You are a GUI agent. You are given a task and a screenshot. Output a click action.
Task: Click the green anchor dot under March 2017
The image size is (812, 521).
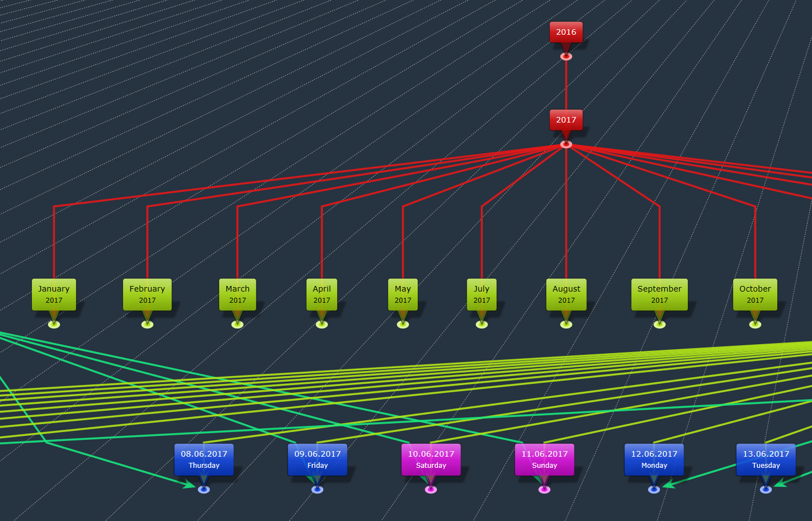[238, 325]
